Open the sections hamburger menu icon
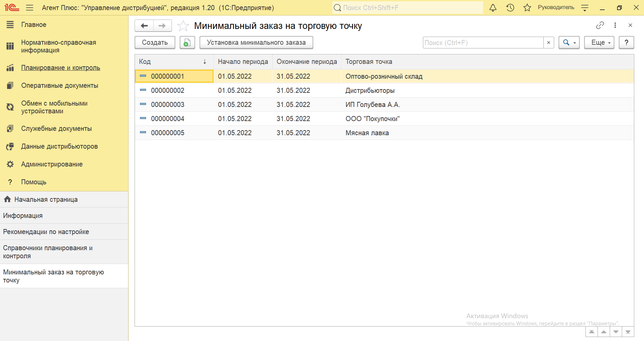 30,8
